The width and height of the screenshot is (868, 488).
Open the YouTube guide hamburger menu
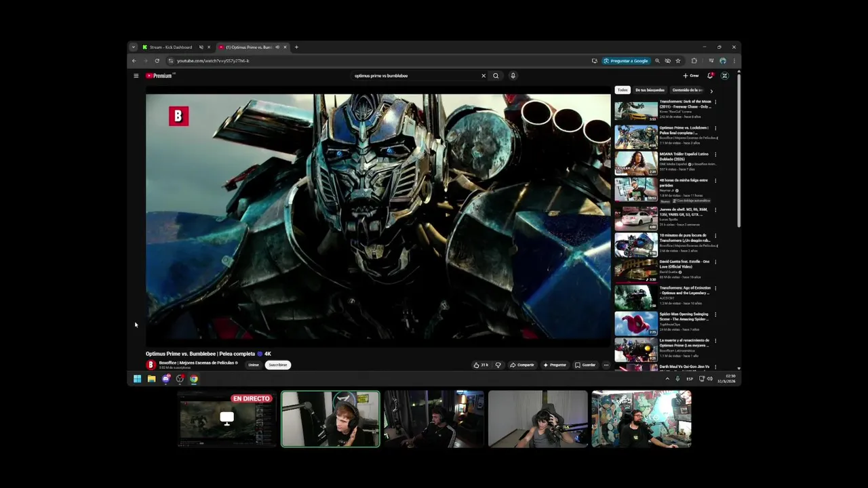click(136, 76)
